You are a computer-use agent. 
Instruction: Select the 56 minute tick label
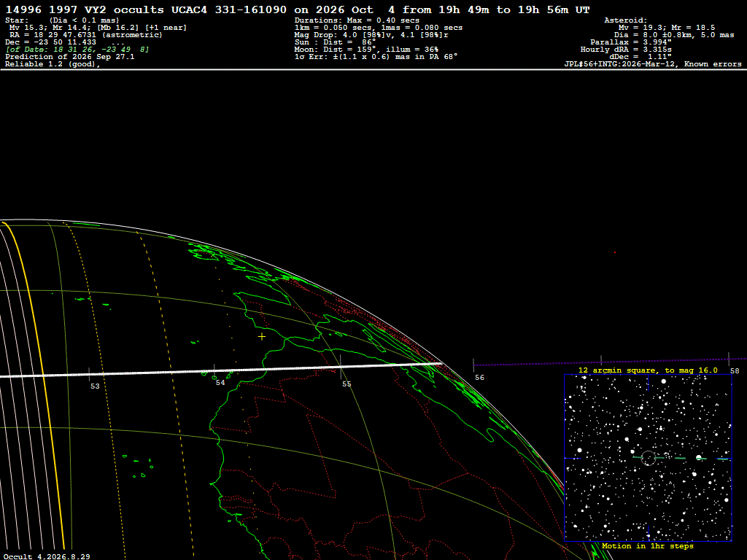[480, 378]
